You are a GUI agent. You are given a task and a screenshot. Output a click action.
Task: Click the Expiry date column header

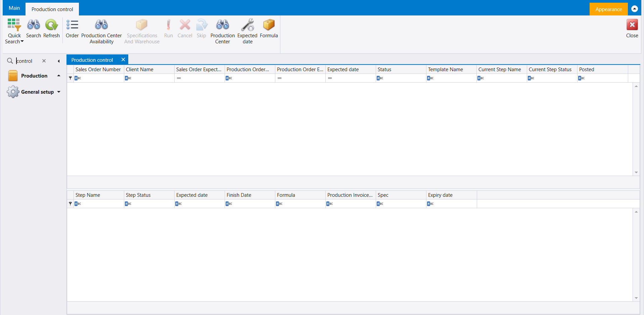coord(451,195)
